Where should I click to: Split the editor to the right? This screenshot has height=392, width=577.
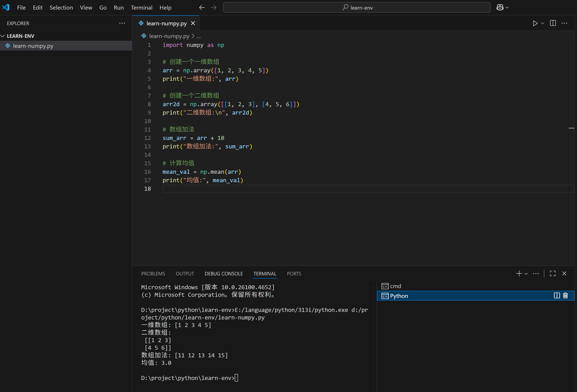tap(553, 23)
